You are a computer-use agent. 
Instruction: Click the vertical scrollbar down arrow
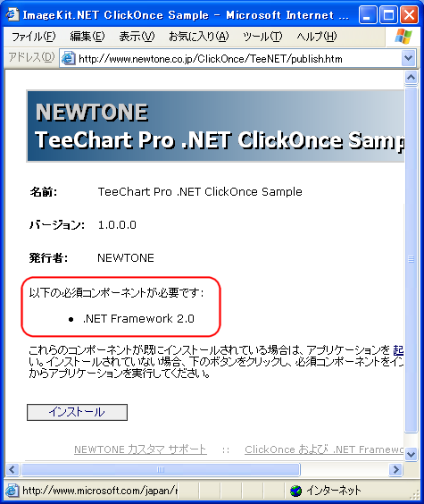tap(411, 454)
